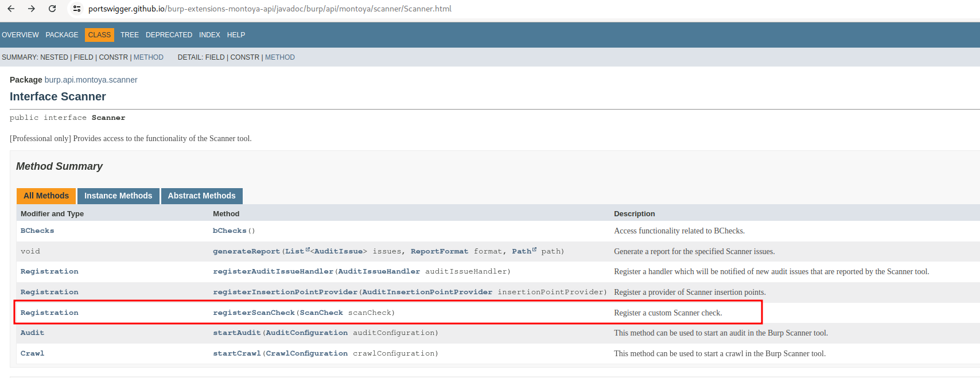Viewport: 980px width, 378px height.
Task: Click the URL address bar
Action: coord(270,9)
